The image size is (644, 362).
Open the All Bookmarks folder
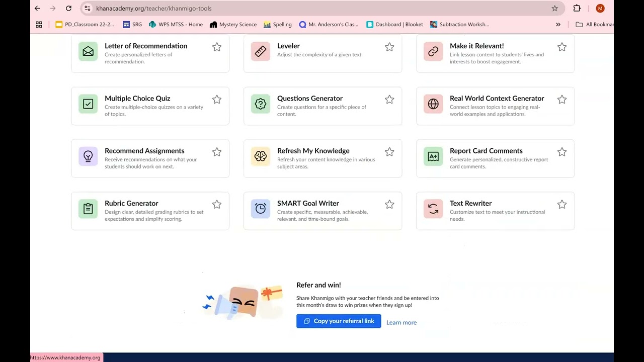click(x=595, y=24)
